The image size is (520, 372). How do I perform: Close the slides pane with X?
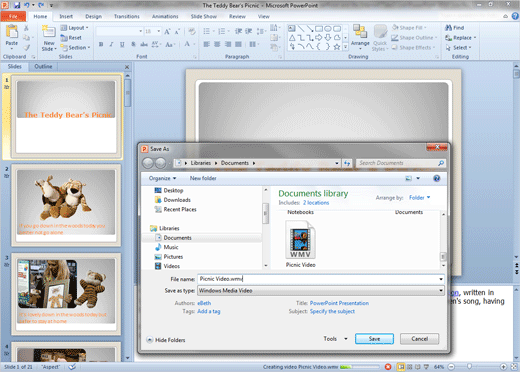coord(127,67)
